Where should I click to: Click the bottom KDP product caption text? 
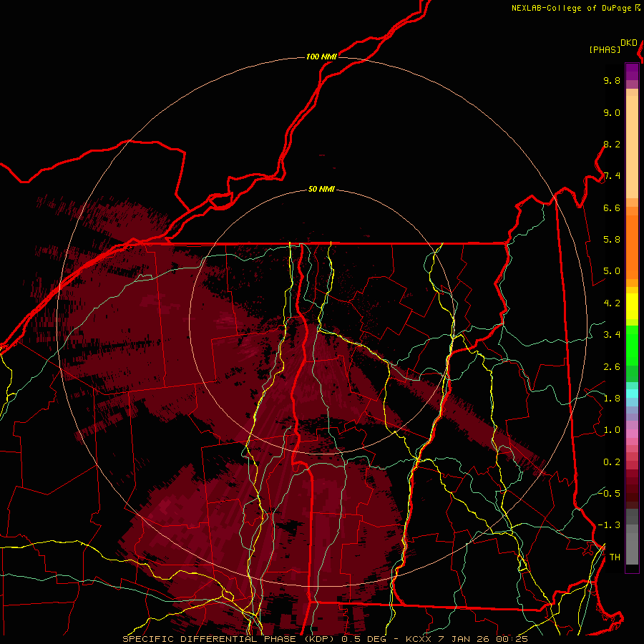click(326, 639)
